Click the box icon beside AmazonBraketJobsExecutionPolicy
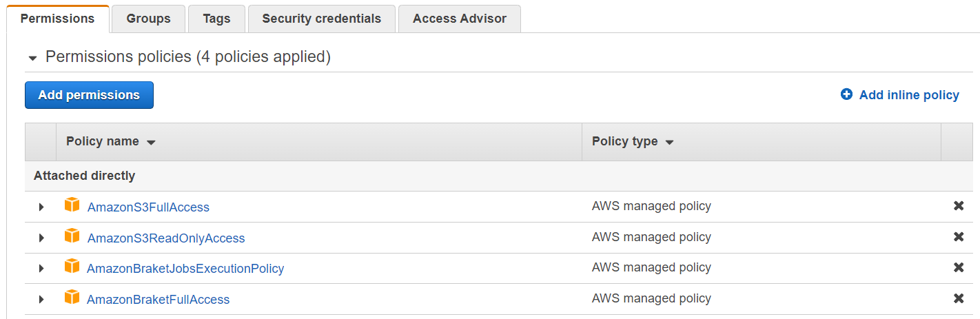 (72, 266)
